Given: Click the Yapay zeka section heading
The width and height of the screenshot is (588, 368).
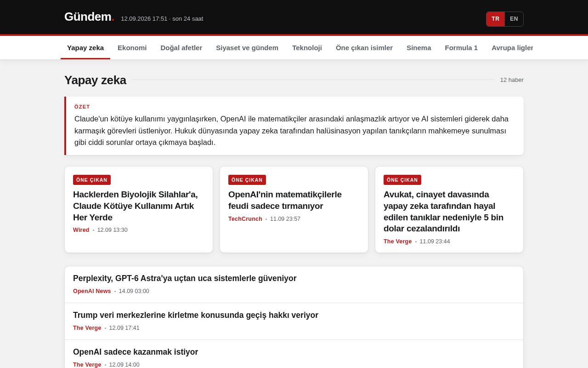Looking at the screenshot, I should pos(95,80).
